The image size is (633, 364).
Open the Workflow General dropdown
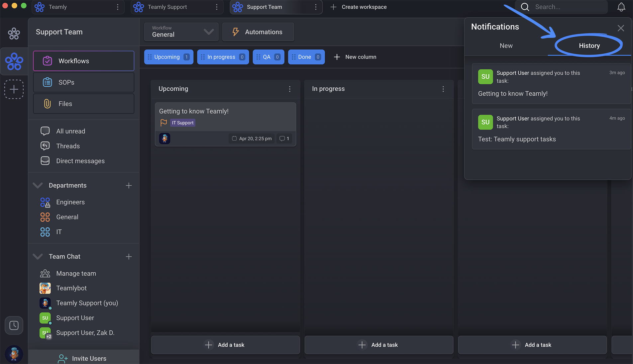pos(181,32)
